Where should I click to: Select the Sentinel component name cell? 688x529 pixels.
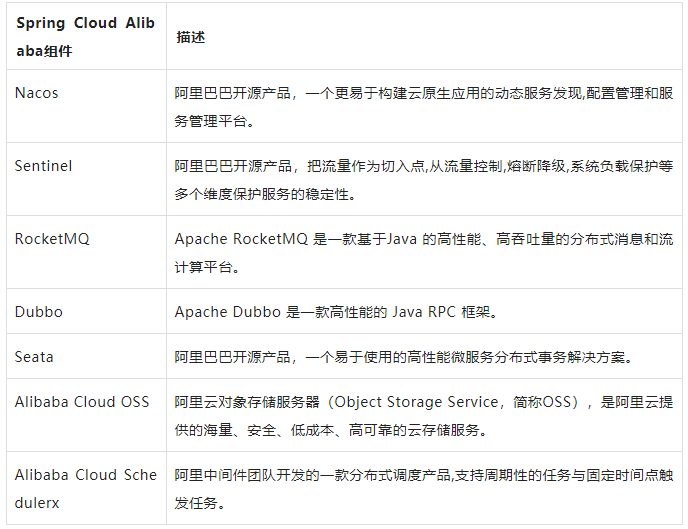44,166
